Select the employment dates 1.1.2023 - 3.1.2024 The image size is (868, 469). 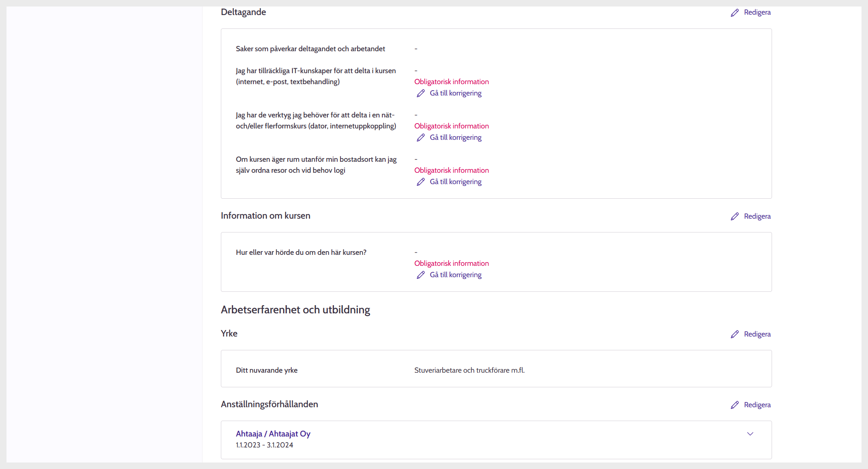[264, 445]
